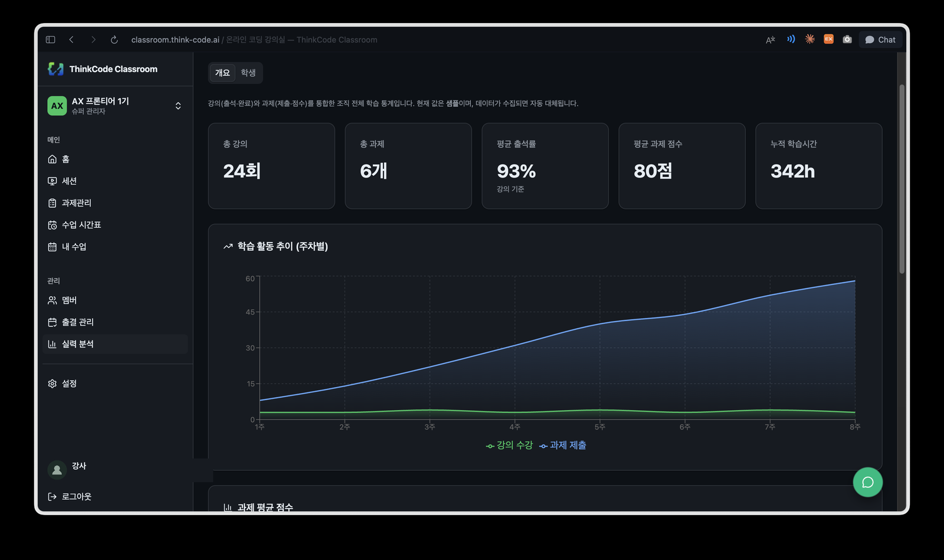The height and width of the screenshot is (560, 944).
Task: Click the camera screenshot extension icon
Action: (x=847, y=39)
